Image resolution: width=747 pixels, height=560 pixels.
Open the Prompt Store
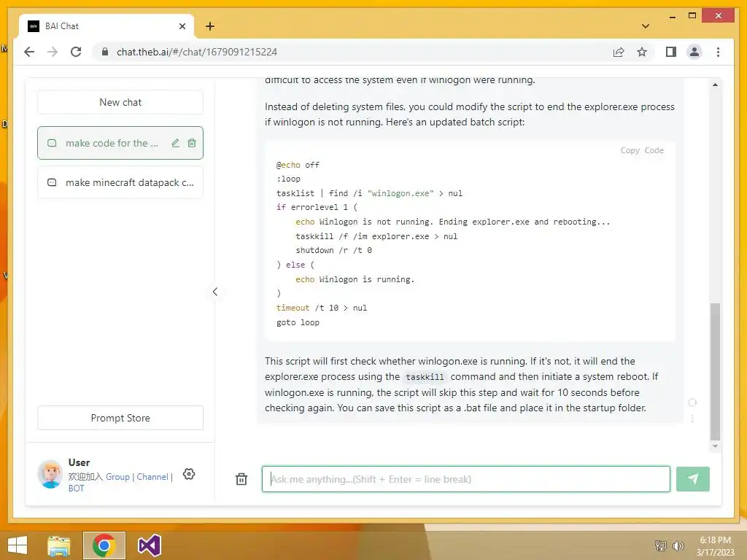tap(120, 418)
